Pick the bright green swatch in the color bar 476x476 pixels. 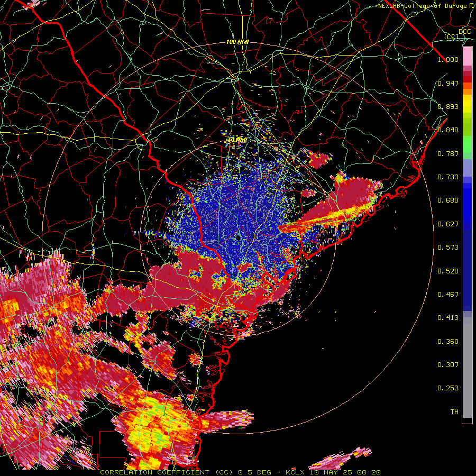click(x=467, y=144)
